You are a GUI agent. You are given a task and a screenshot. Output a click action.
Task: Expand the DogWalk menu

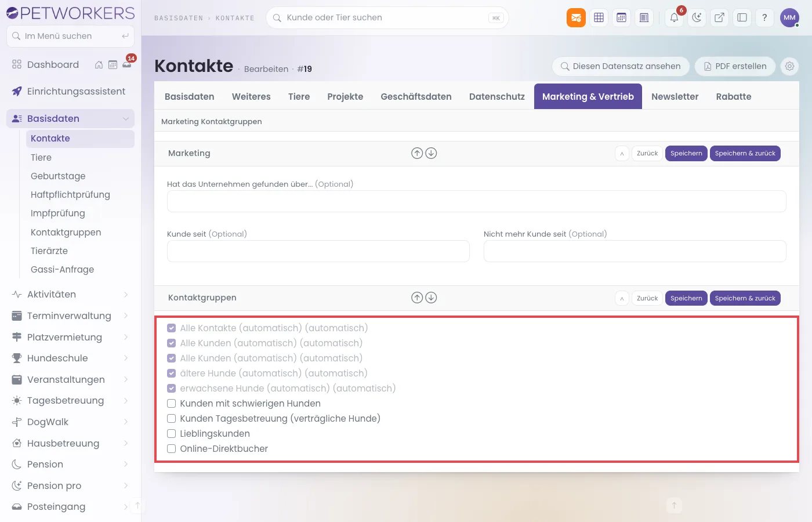click(x=126, y=422)
